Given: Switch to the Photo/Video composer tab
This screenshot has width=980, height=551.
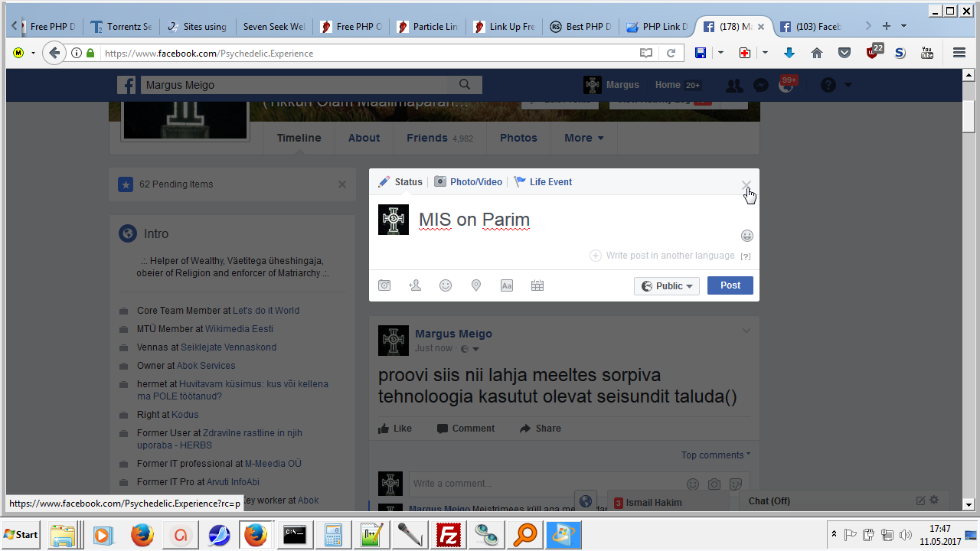Looking at the screenshot, I should [x=469, y=182].
